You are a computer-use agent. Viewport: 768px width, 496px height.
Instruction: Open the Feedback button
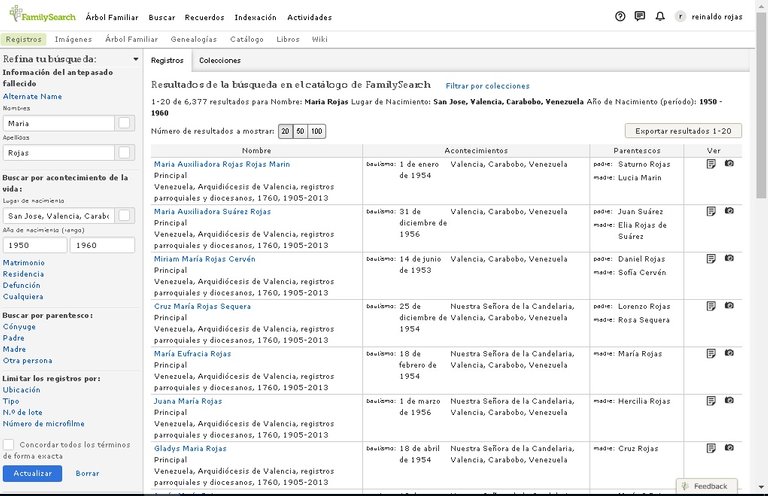click(x=706, y=486)
